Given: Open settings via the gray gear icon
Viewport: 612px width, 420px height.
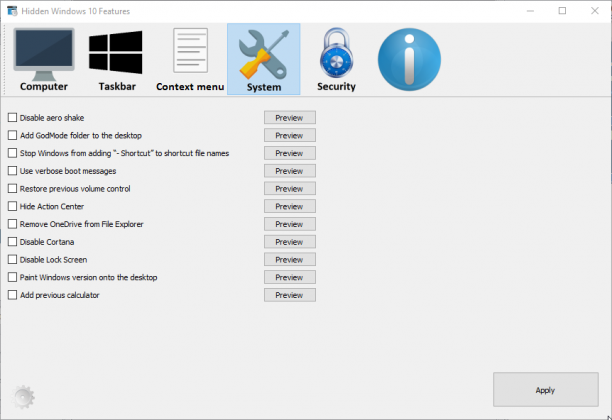Looking at the screenshot, I should [23, 397].
